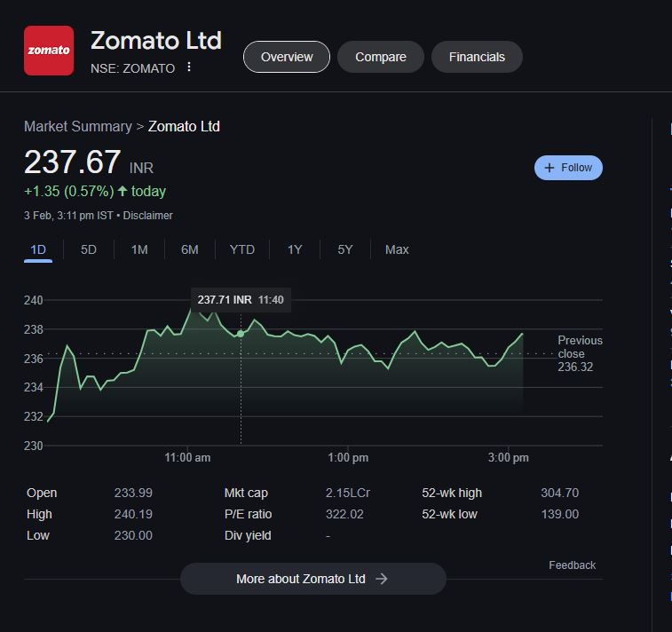Select the YTD chart range
Viewport: 672px width, 632px height.
(x=242, y=249)
